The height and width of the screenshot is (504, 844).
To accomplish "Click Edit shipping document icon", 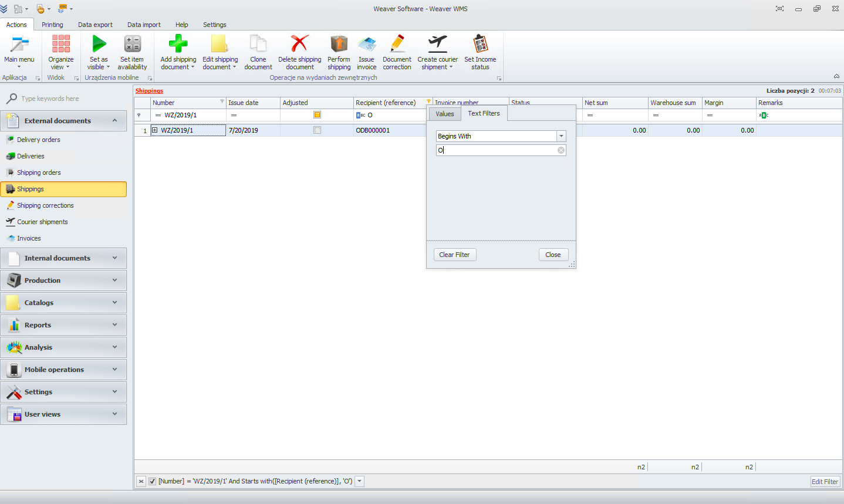I will (220, 44).
